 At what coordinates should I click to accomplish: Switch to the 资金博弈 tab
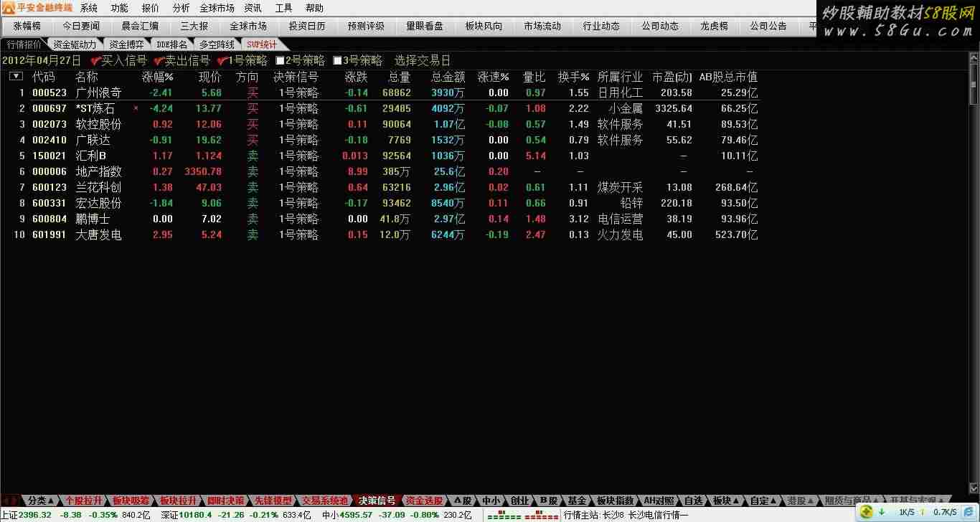[126, 44]
